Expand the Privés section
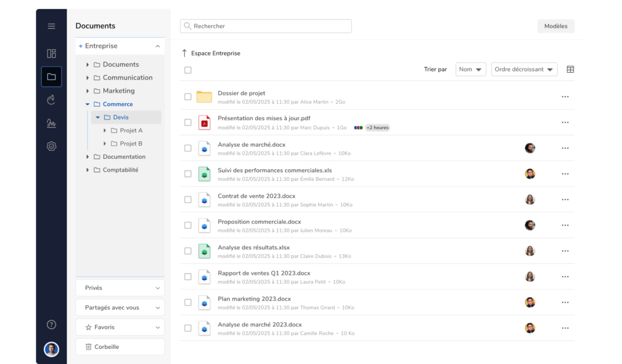This screenshot has height=364, width=622. coord(120,288)
